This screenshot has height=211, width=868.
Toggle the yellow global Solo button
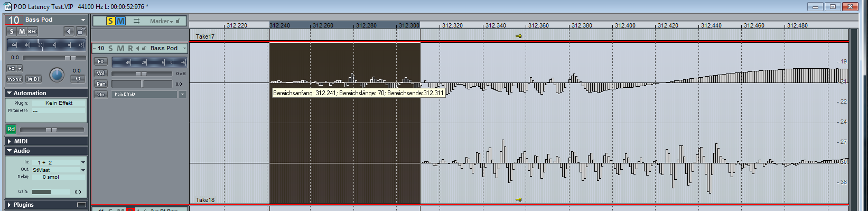[x=110, y=21]
